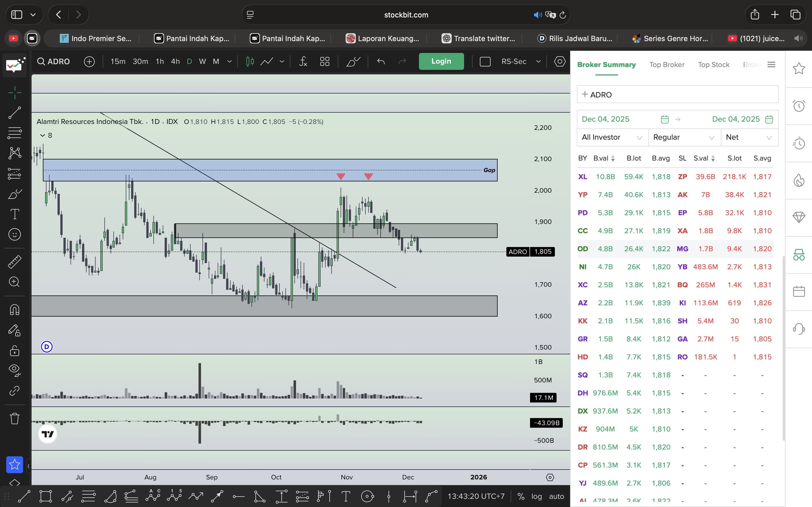The image size is (812, 507).
Task: Click the green Login button
Action: (x=441, y=61)
